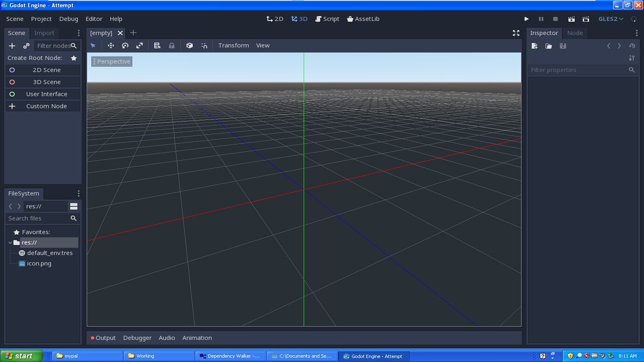Collapse the res:// folder in FileSystem
The image size is (644, 362).
click(x=10, y=242)
